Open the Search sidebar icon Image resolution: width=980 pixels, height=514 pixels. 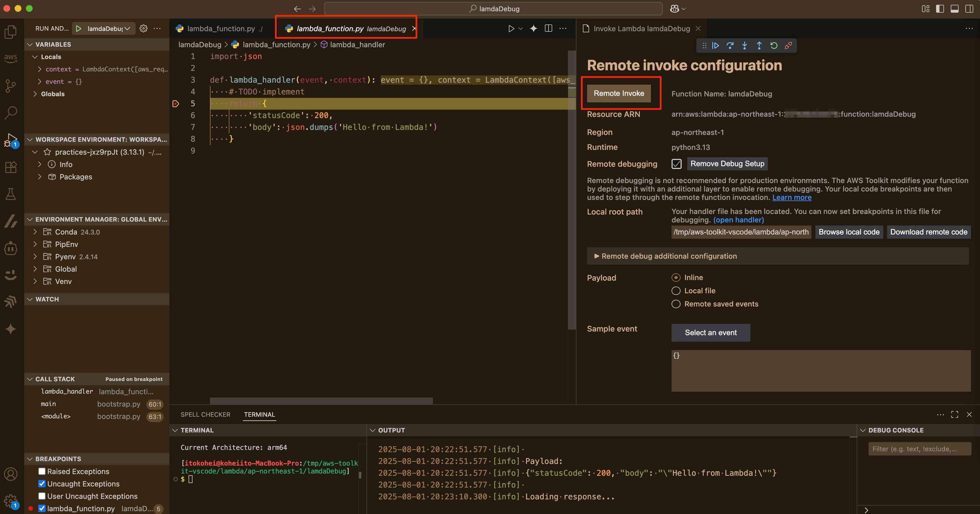11,112
